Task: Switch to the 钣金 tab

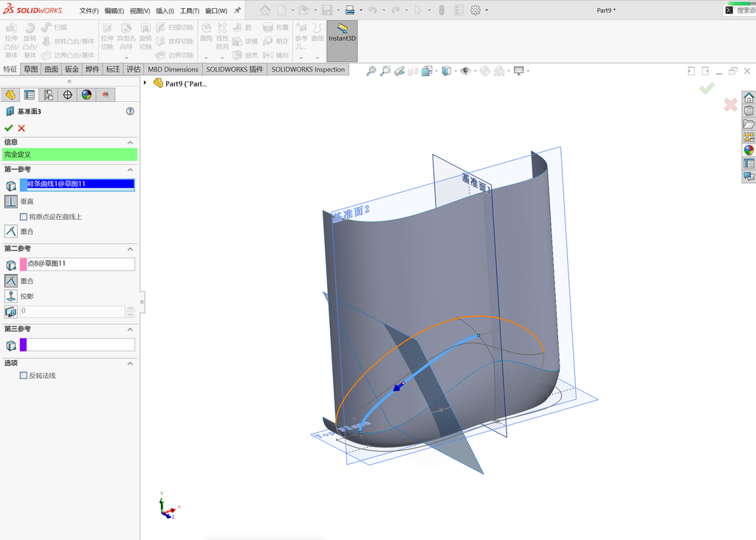Action: 72,69
